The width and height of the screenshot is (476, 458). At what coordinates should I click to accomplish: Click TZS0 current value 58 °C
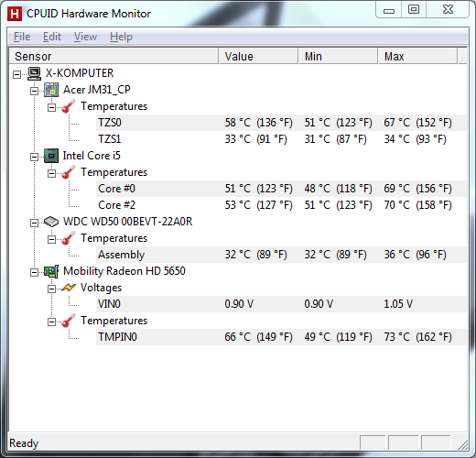coord(258,123)
